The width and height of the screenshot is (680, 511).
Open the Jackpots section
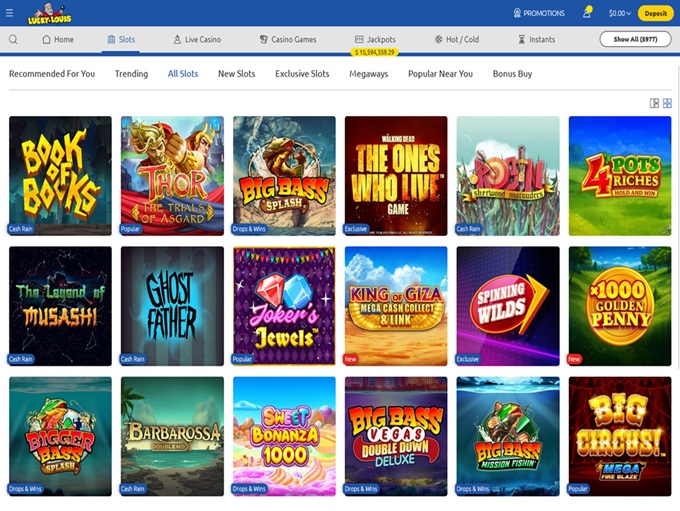tap(374, 40)
